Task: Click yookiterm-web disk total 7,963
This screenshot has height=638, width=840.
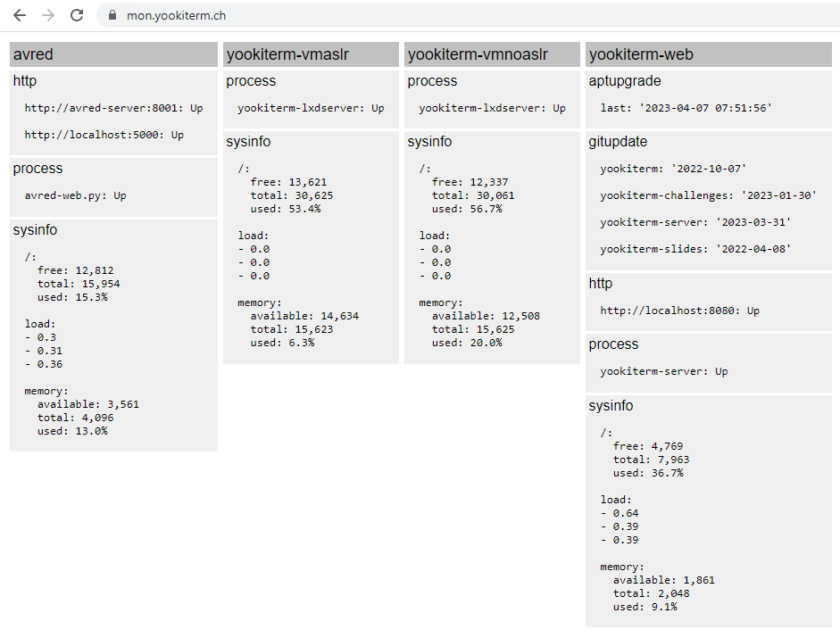Action: [x=652, y=460]
